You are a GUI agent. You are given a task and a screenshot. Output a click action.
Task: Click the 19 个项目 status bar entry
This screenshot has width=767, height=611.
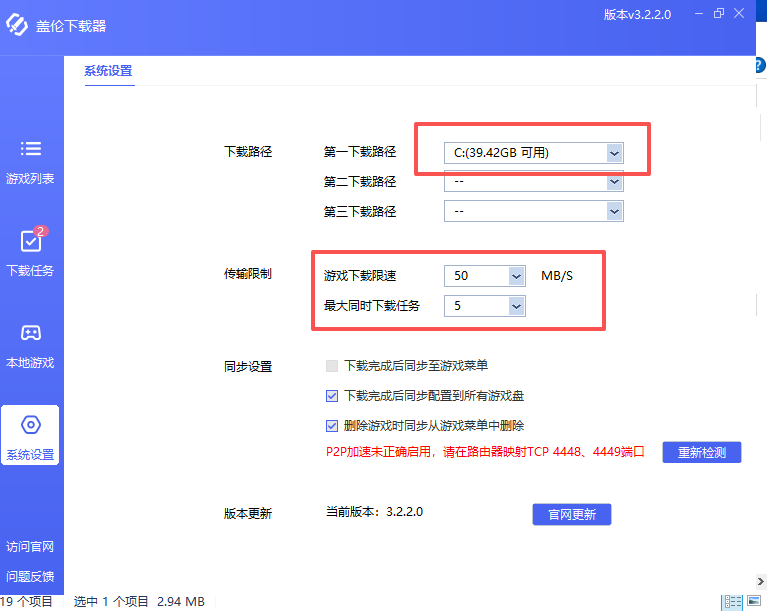26,602
